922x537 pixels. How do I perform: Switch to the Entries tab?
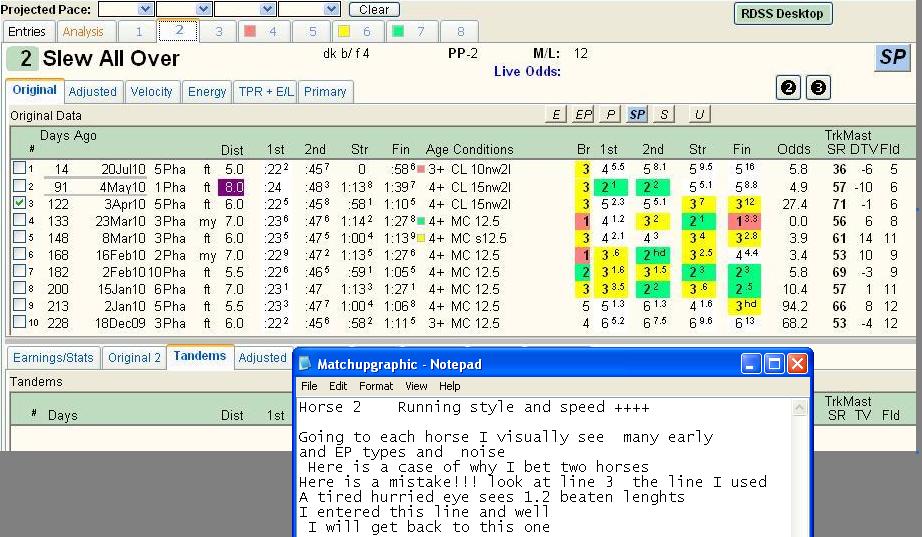coord(28,31)
